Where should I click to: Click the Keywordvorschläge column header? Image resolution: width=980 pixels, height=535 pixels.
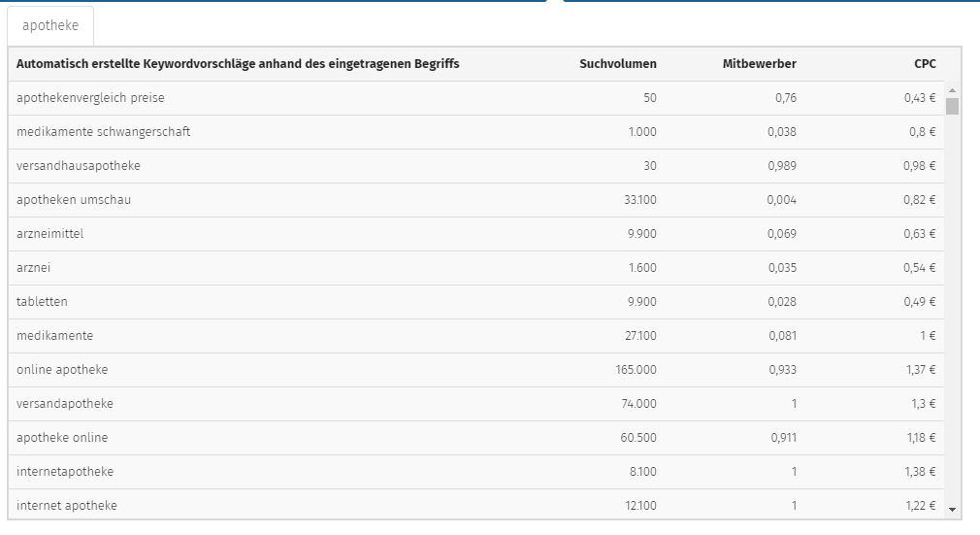(238, 64)
